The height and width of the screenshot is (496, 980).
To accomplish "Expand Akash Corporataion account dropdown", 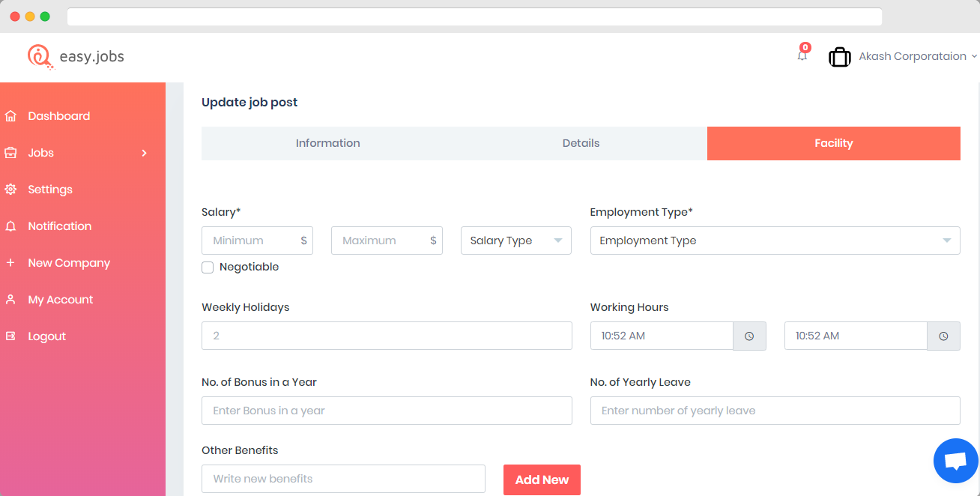I will pos(918,56).
